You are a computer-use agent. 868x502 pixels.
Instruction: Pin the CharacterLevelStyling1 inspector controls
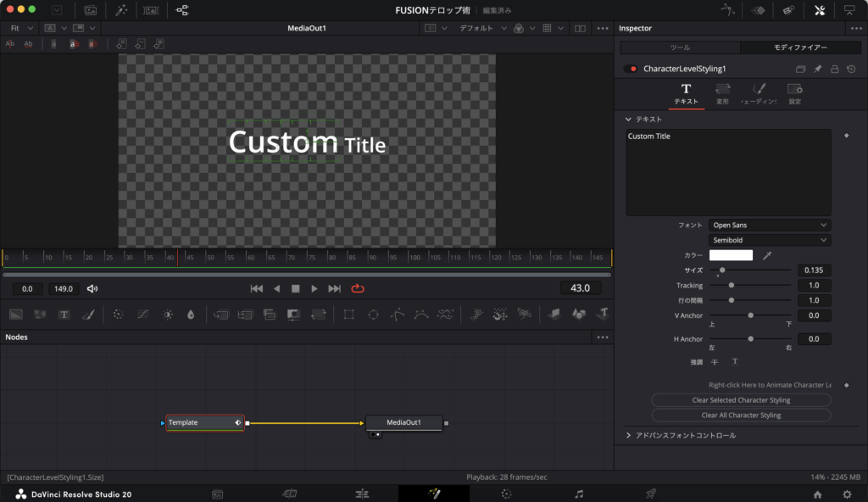(818, 69)
